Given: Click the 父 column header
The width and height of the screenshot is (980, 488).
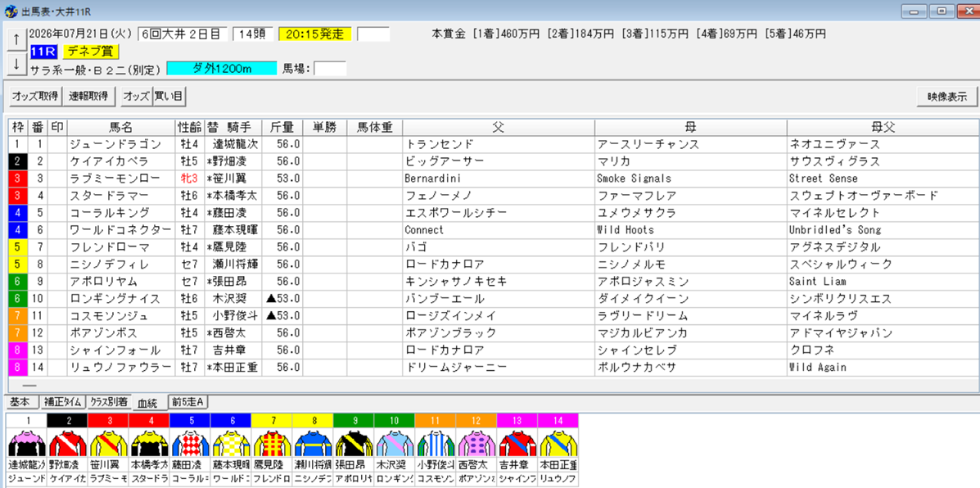Looking at the screenshot, I should [498, 127].
